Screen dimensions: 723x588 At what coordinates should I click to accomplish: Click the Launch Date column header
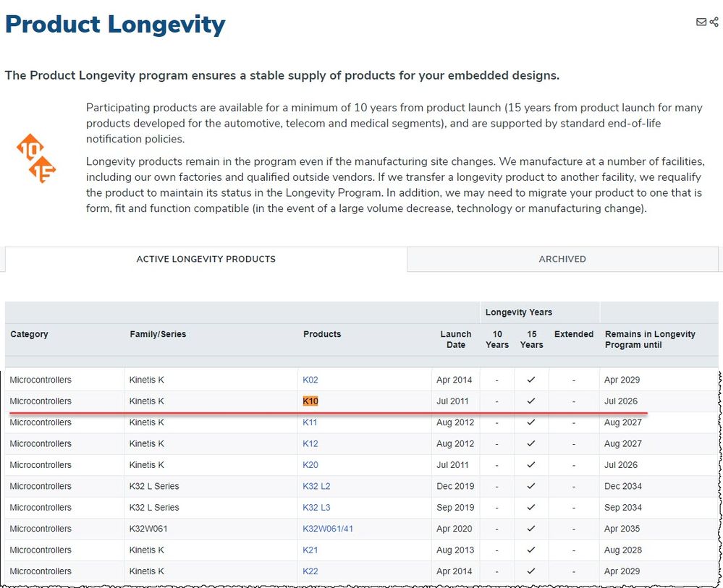(x=456, y=339)
